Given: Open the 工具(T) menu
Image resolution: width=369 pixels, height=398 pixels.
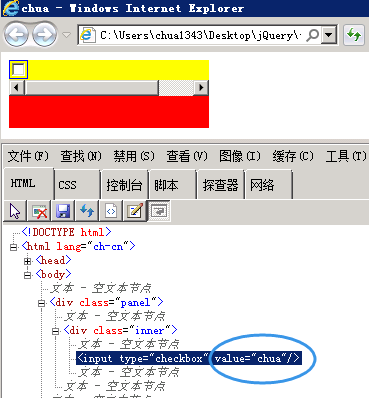Looking at the screenshot, I should 346,156.
